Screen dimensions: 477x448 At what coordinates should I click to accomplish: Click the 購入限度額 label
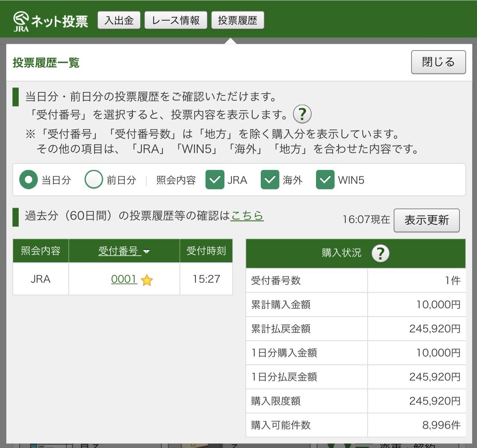pos(276,401)
